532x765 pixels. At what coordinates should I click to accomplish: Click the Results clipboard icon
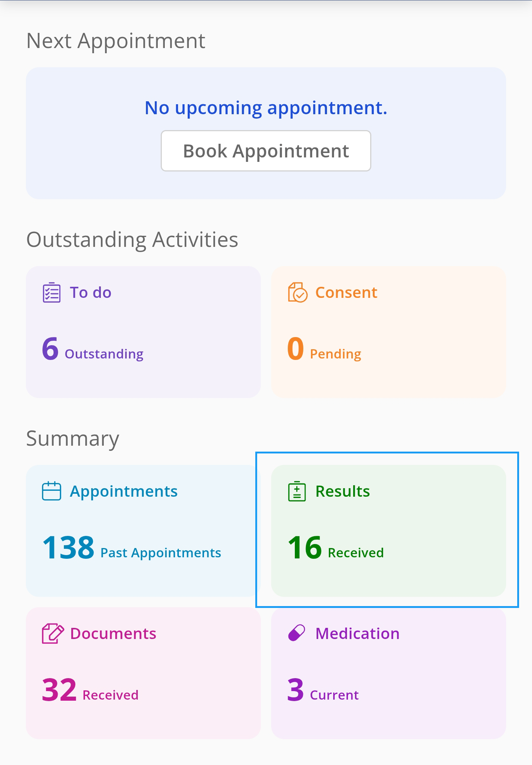pos(297,492)
